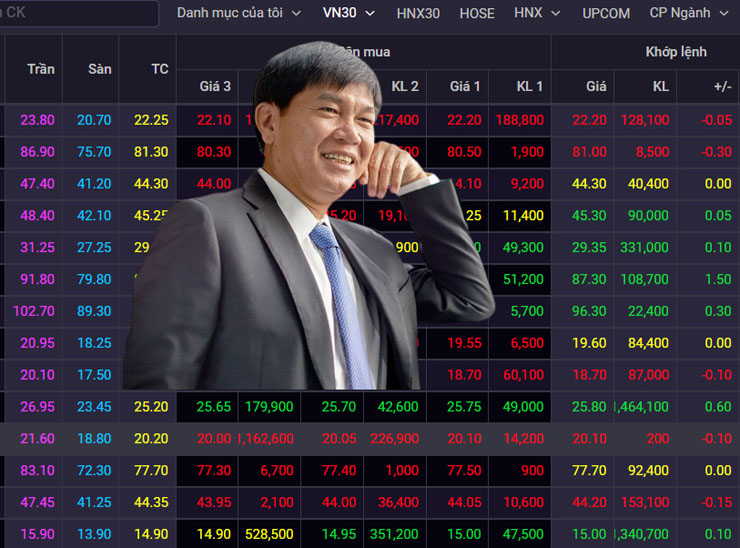
Task: Select the highlighted row with ceiling 21.60
Action: pyautogui.click(x=370, y=438)
